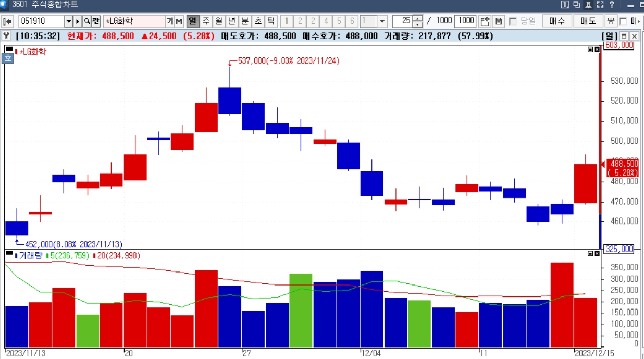Click the pin window icon in title bar
The height and width of the screenshot is (359, 644).
pos(588,5)
